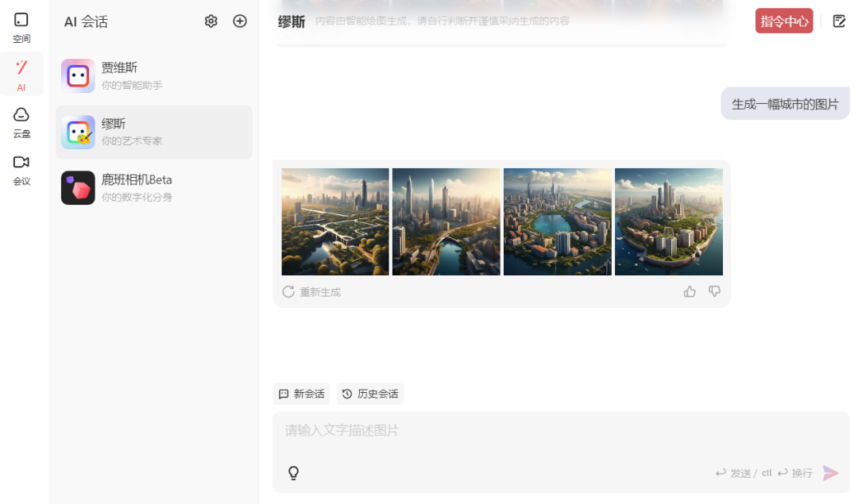Open 历史会话 history
The width and height of the screenshot is (858, 504).
[370, 394]
